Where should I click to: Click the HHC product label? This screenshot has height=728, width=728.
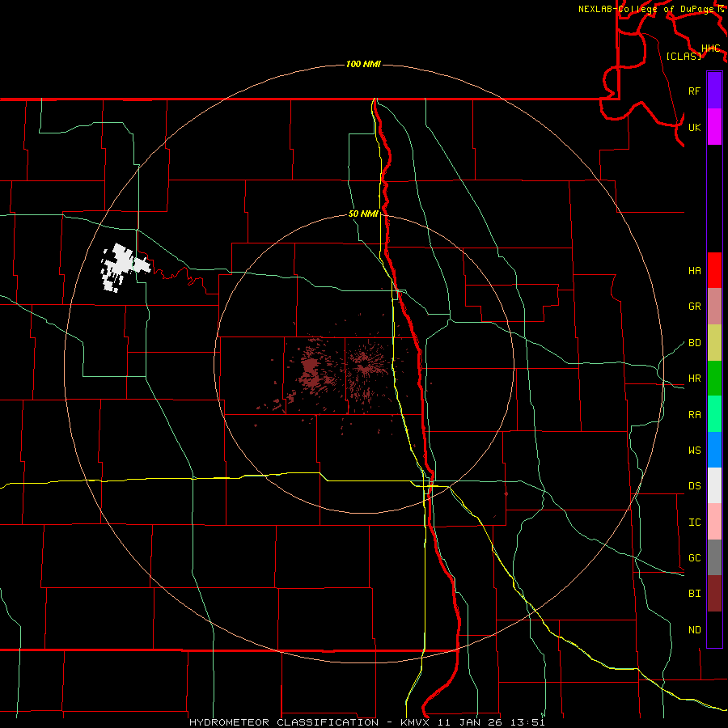[x=711, y=48]
